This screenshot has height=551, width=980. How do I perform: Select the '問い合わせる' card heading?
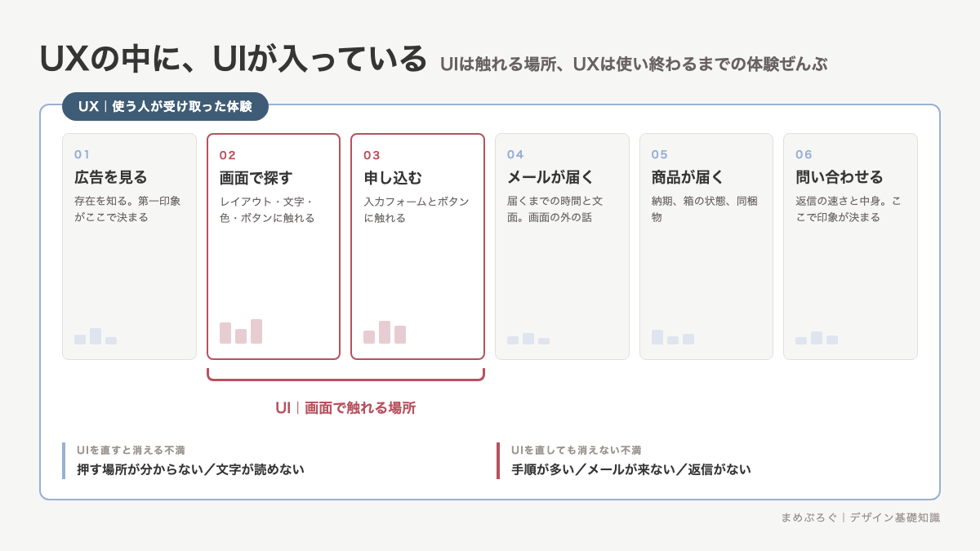click(x=840, y=177)
